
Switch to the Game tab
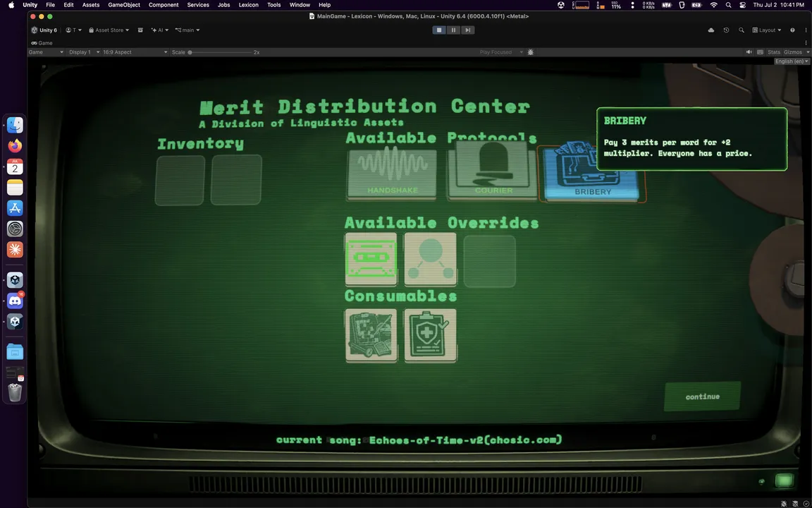coord(42,43)
